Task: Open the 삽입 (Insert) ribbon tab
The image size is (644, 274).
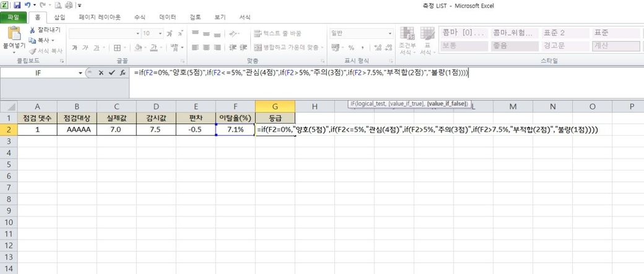Action: [x=60, y=17]
